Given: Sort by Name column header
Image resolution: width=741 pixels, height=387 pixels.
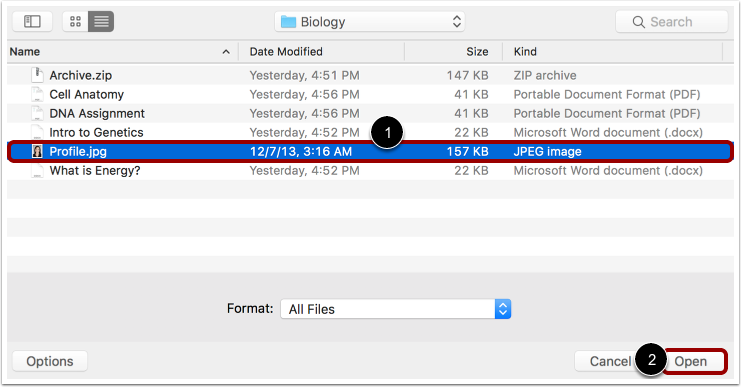Looking at the screenshot, I should pos(25,52).
